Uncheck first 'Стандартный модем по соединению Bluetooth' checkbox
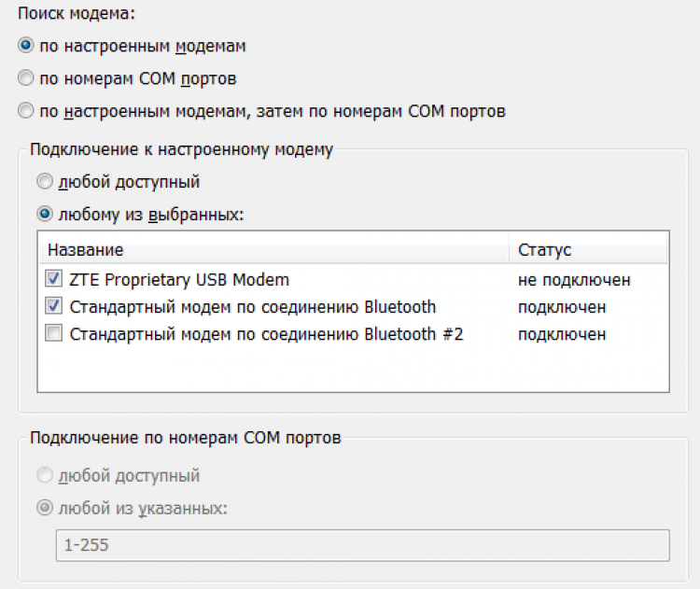The image size is (700, 589). coord(54,306)
